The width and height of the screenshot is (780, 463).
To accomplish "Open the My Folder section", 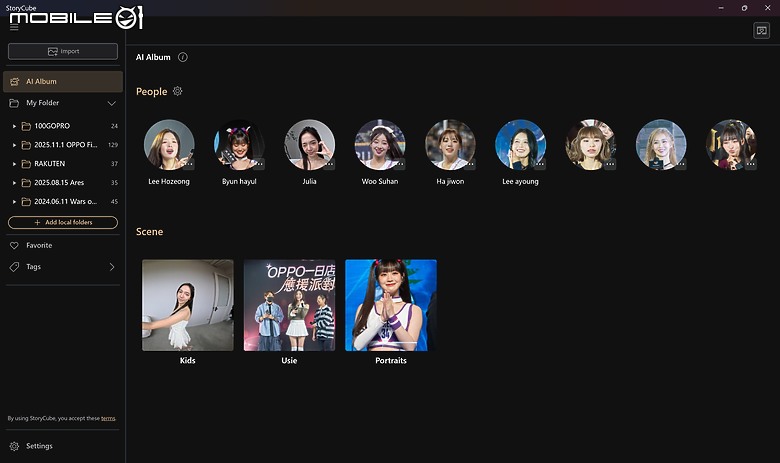I will 63,103.
